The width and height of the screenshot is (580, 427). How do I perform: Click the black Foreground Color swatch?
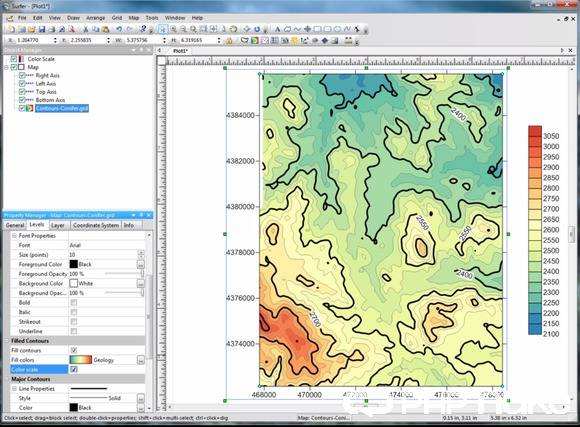[74, 264]
